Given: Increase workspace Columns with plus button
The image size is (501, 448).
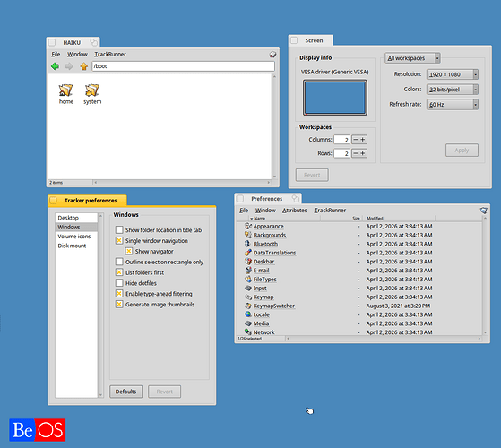Looking at the screenshot, I should [363, 140].
